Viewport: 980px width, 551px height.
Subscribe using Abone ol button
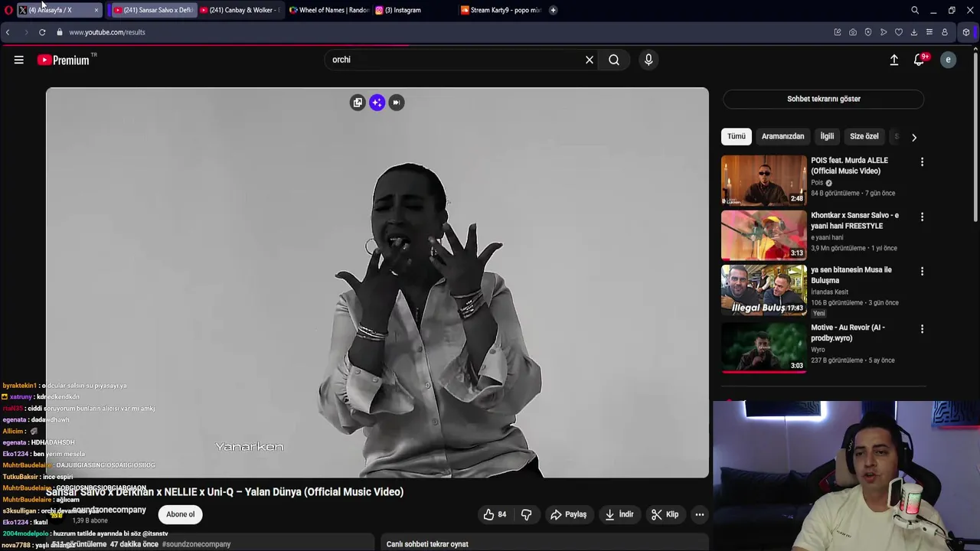coord(181,514)
